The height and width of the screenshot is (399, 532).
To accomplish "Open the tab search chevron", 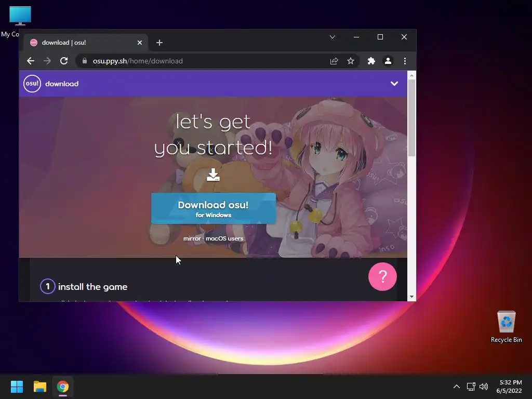I will pos(332,37).
